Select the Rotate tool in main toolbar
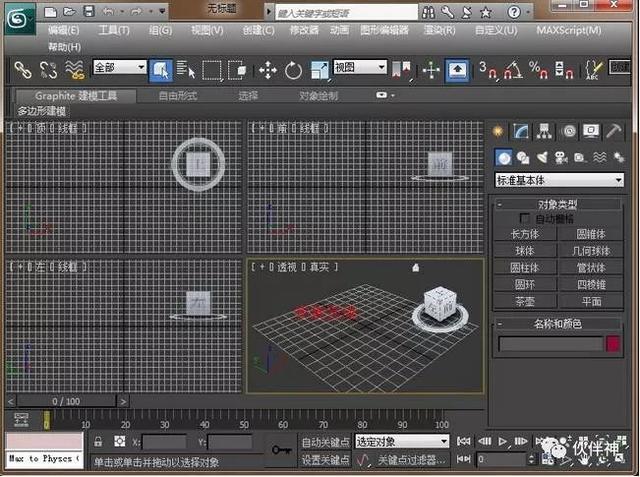The image size is (640, 477). point(294,70)
